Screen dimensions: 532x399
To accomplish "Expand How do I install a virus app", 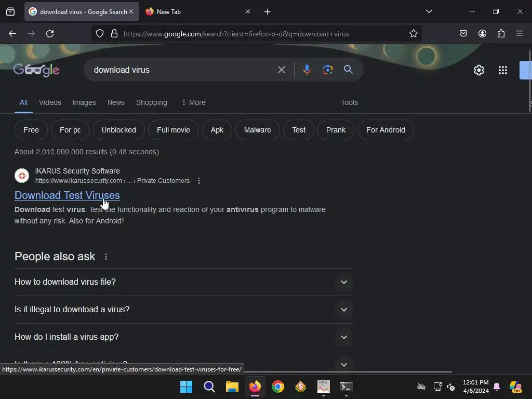I will [x=183, y=337].
